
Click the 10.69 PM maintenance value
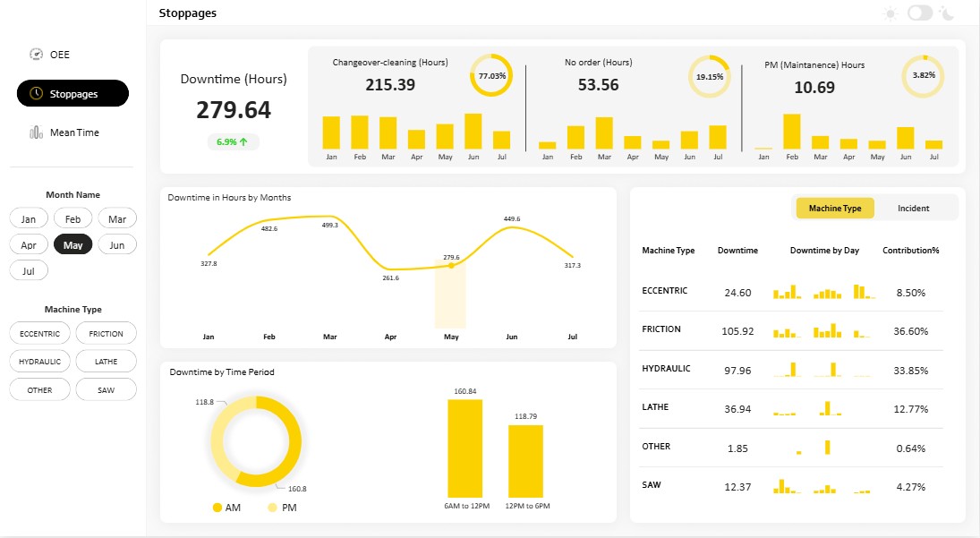point(814,88)
